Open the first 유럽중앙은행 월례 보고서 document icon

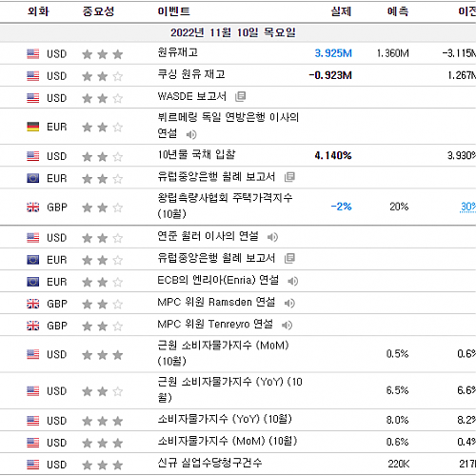(x=289, y=177)
